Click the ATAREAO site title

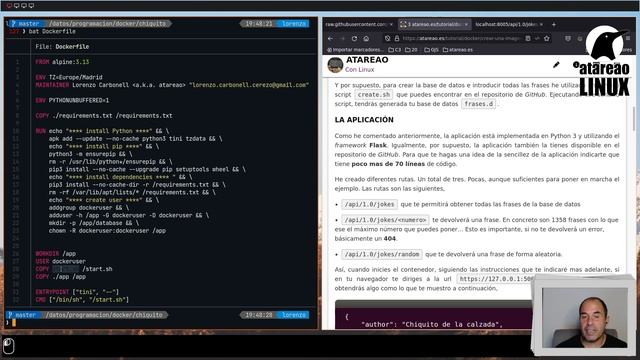pyautogui.click(x=367, y=60)
